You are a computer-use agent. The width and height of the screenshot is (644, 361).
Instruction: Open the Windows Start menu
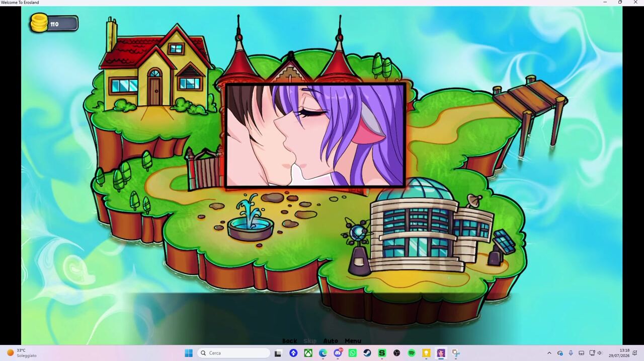[189, 353]
